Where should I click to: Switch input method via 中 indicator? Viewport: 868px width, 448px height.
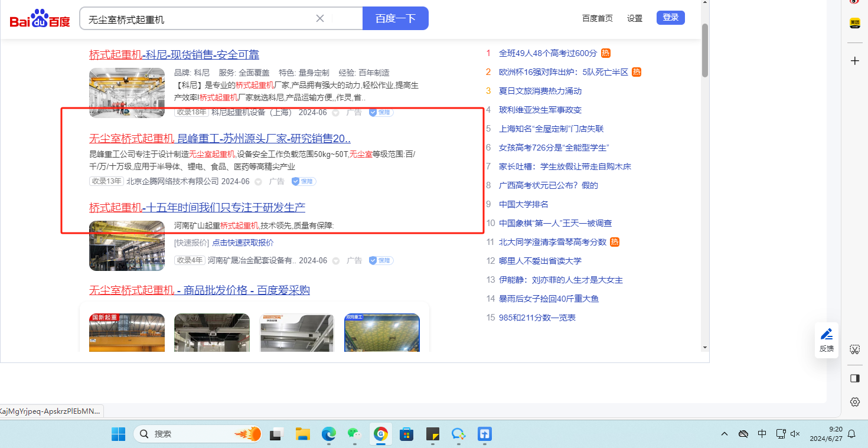(762, 434)
